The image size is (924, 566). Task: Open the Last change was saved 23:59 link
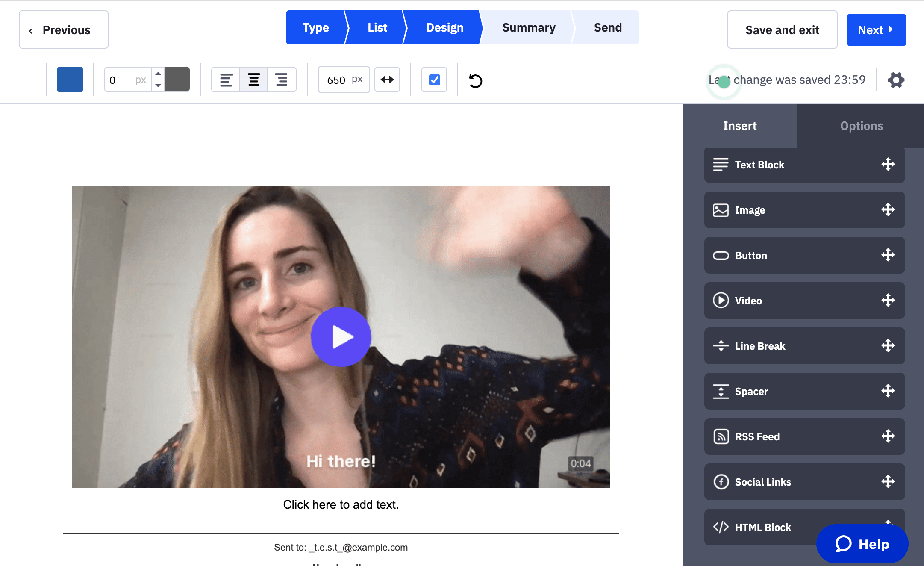click(787, 80)
